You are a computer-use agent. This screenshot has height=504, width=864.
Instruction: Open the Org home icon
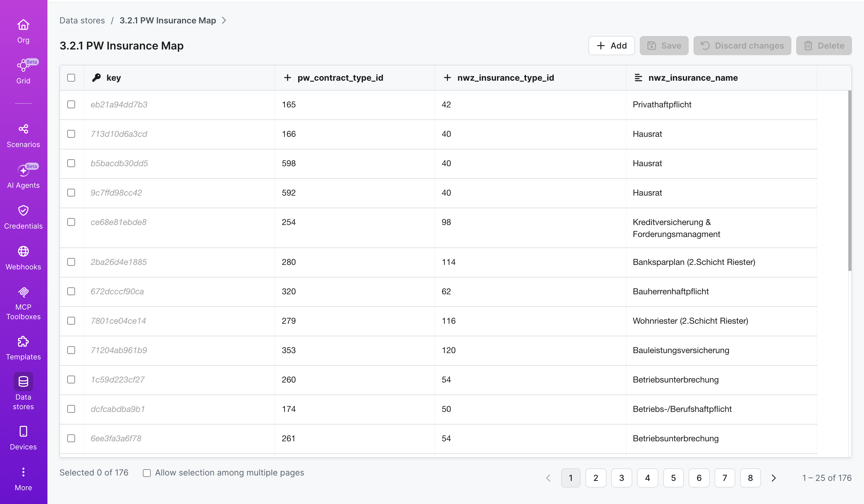pos(23,25)
